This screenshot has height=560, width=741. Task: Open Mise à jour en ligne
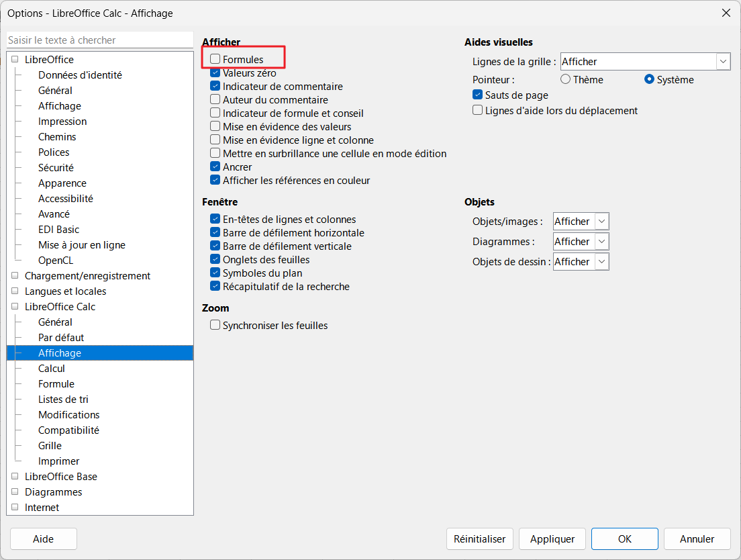82,245
